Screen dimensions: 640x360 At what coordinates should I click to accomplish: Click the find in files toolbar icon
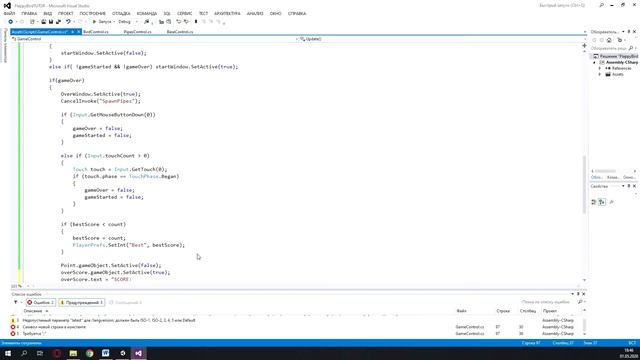147,22
